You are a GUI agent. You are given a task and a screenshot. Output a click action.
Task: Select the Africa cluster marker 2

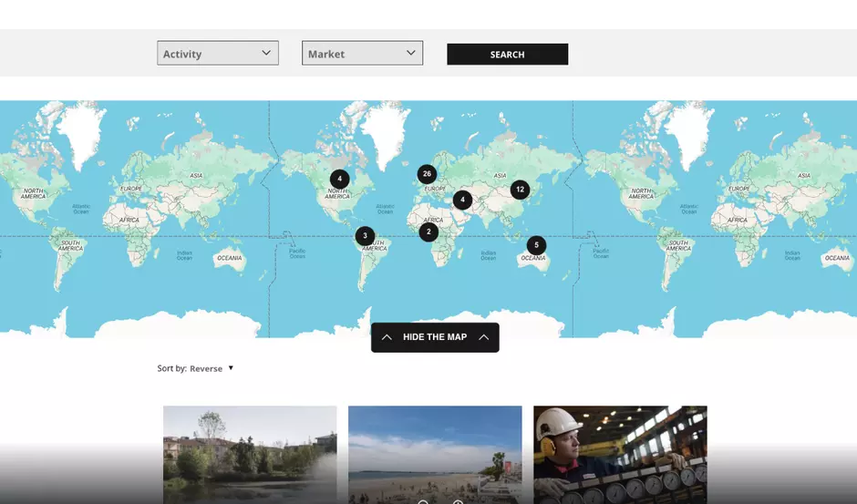pyautogui.click(x=428, y=231)
